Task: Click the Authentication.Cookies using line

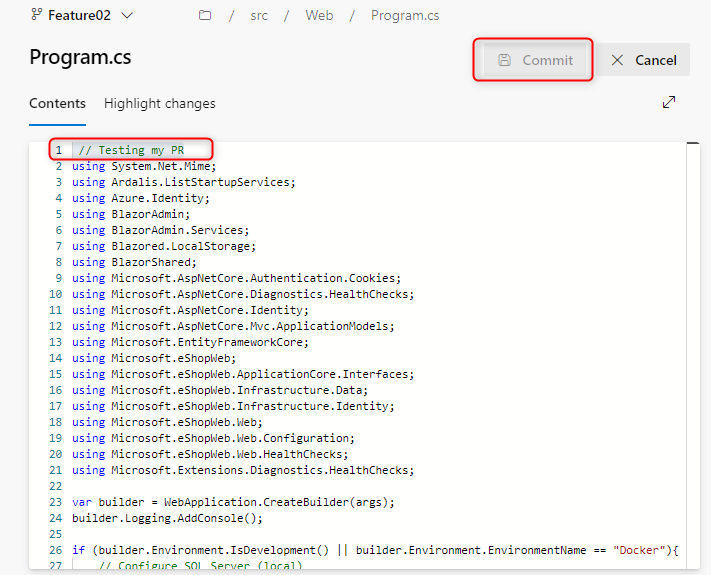Action: tap(237, 278)
